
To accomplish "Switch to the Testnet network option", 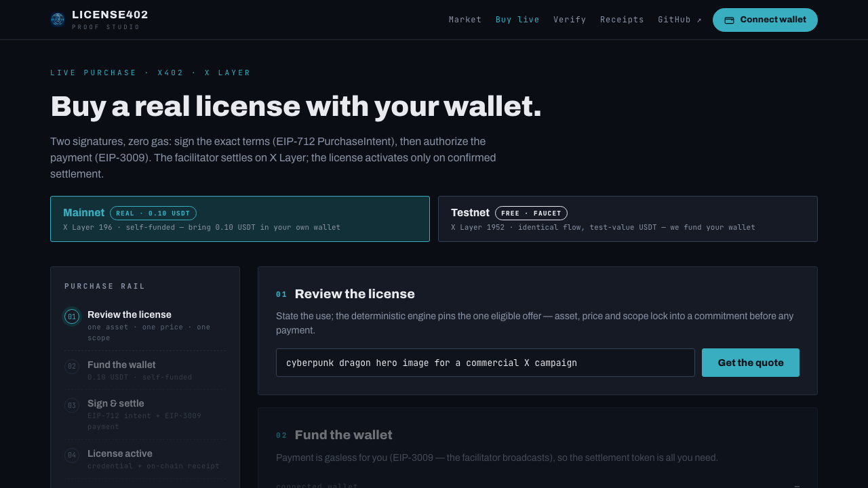I will point(628,219).
